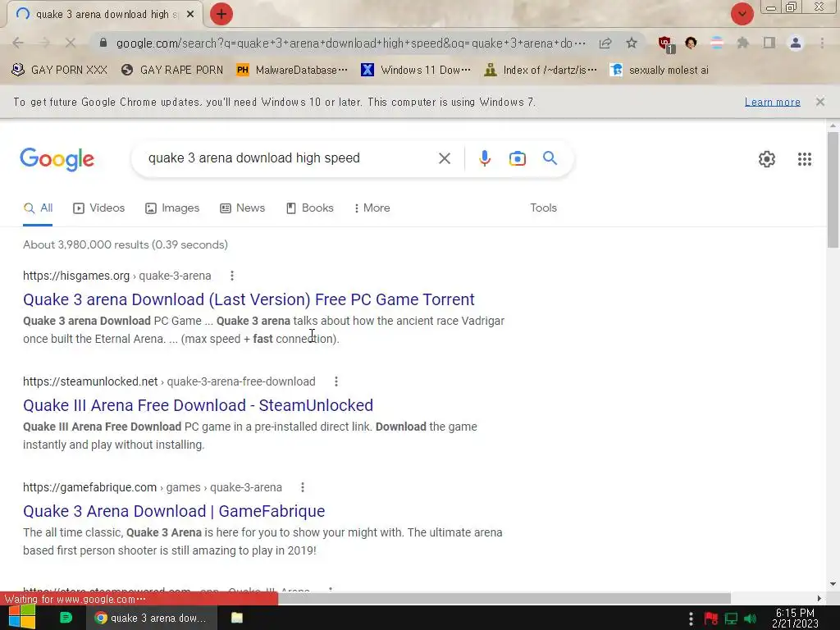
Task: Start voice search with the microphone icon
Action: (x=484, y=158)
